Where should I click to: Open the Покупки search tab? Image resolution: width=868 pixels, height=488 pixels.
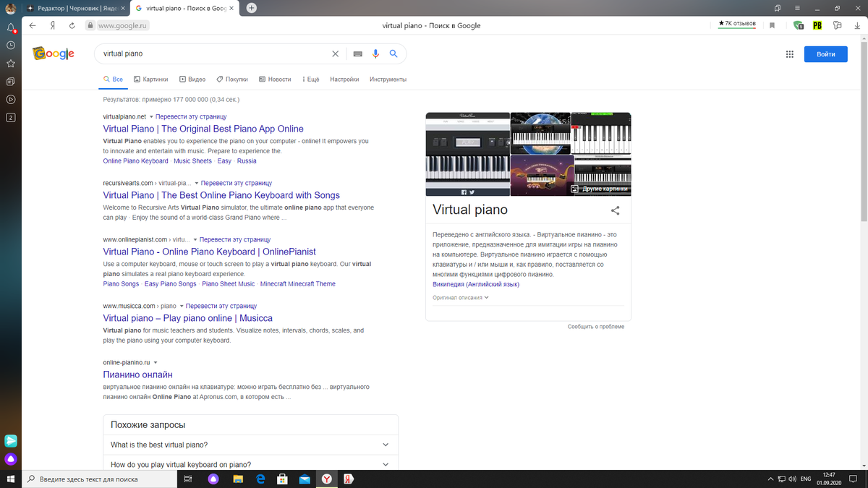[x=232, y=80]
